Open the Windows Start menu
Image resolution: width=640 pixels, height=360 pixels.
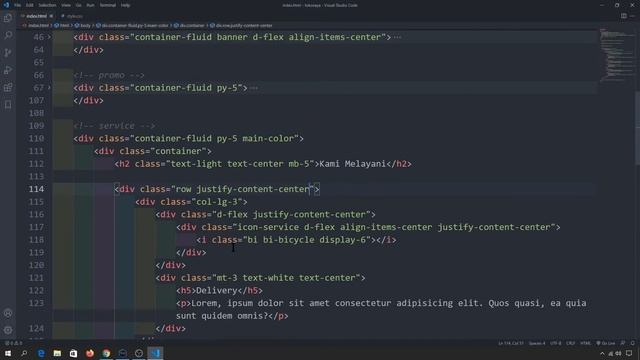point(8,353)
